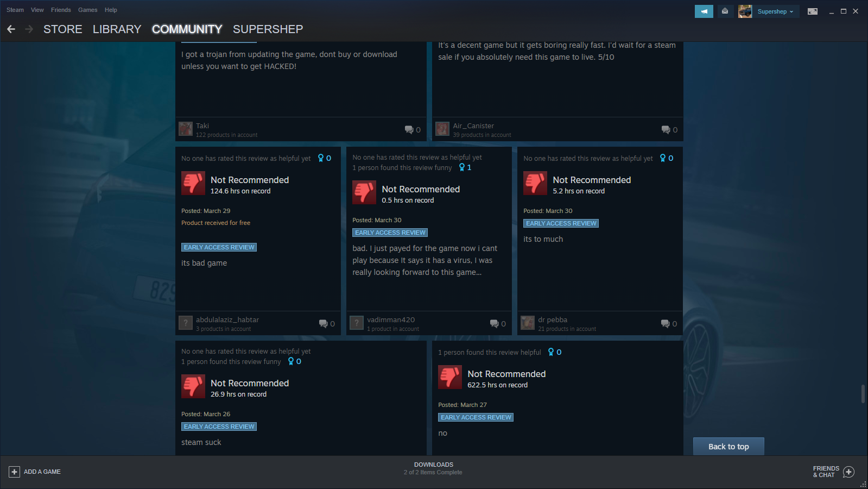Switch to Big Picture mode icon
The height and width of the screenshot is (489, 868).
coord(813,11)
